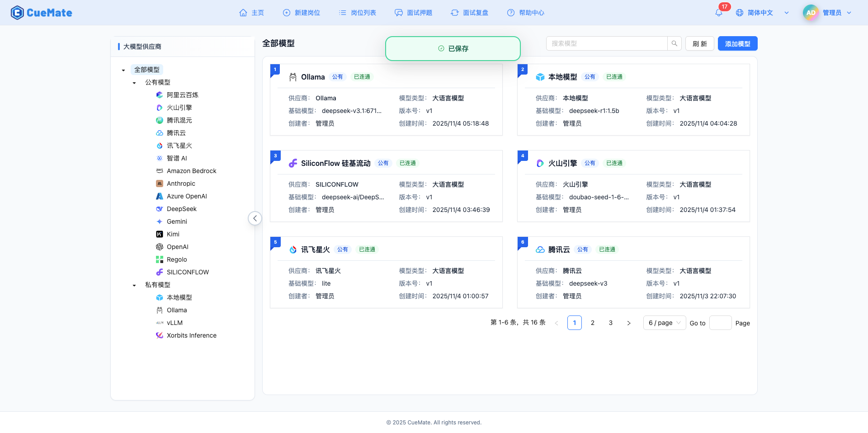The image size is (868, 433).
Task: Click the 公有 tag on Ollama card
Action: [338, 77]
